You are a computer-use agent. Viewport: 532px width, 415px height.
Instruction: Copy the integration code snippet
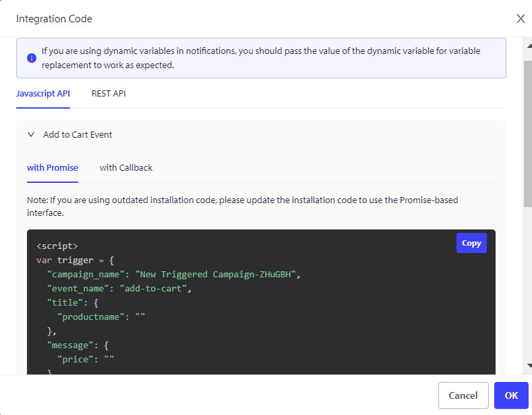[471, 243]
